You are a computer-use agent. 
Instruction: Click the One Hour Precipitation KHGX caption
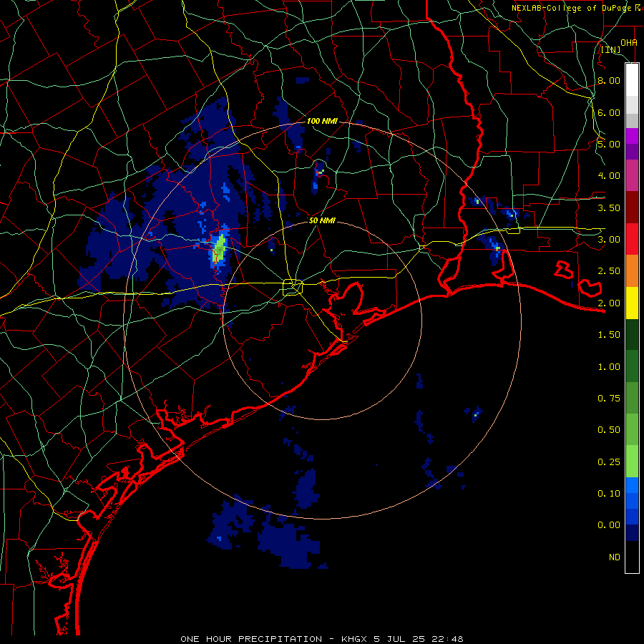coord(322,639)
